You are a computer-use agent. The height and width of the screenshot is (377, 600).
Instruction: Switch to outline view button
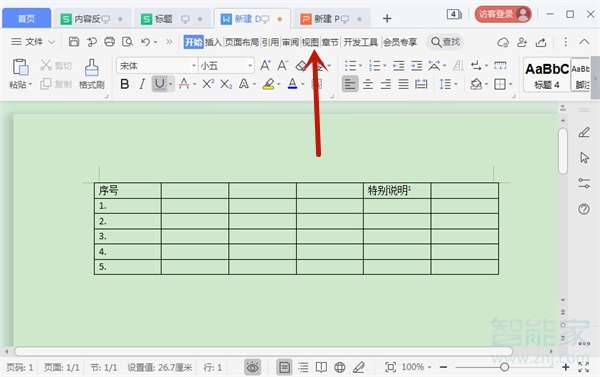click(x=303, y=367)
